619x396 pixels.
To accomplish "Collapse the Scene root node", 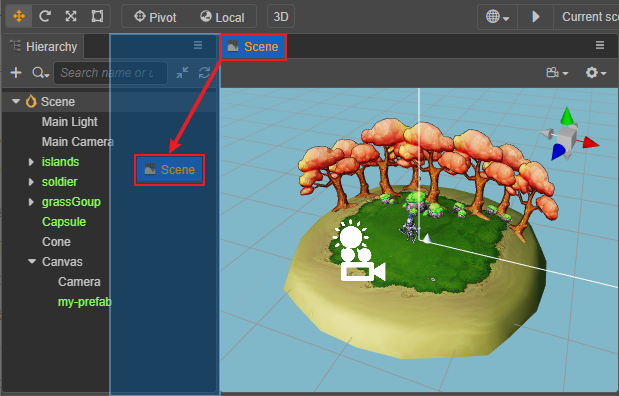I will click(16, 101).
